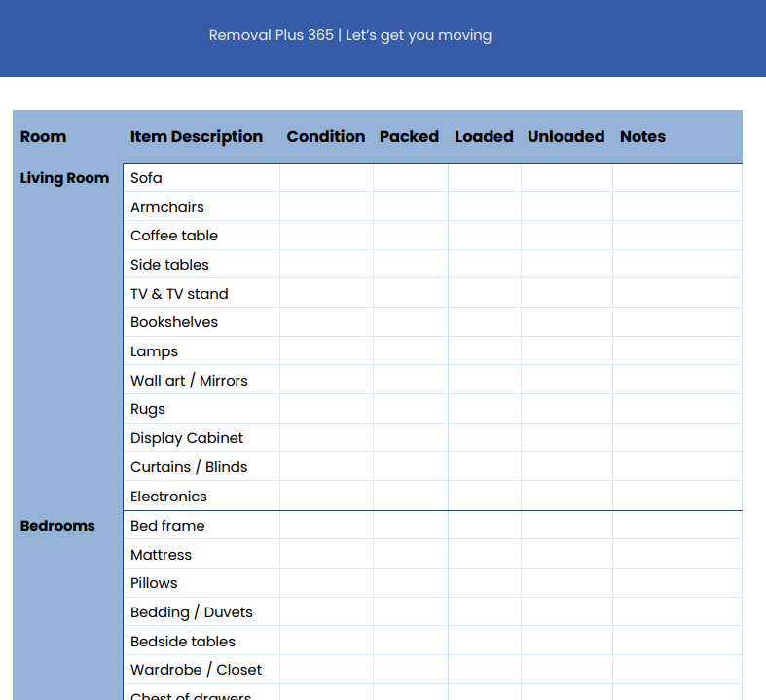Click the Bedrooms section label
The width and height of the screenshot is (766, 700).
tap(57, 526)
